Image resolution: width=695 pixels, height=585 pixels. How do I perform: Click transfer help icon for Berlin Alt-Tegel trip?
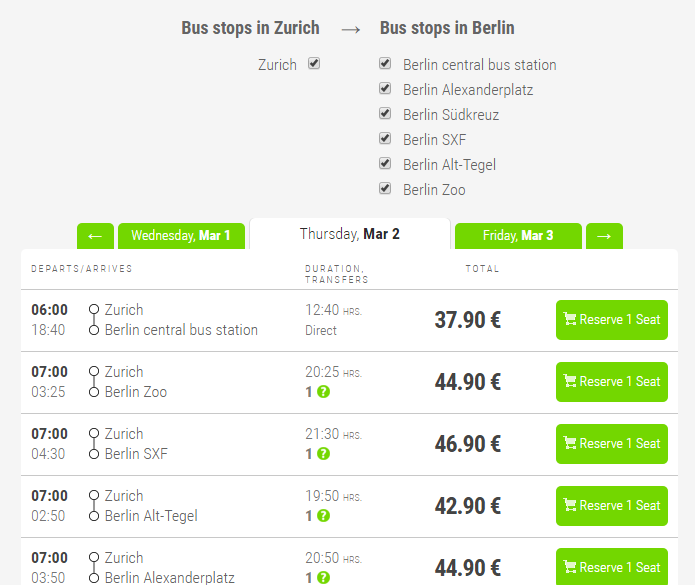coord(323,516)
